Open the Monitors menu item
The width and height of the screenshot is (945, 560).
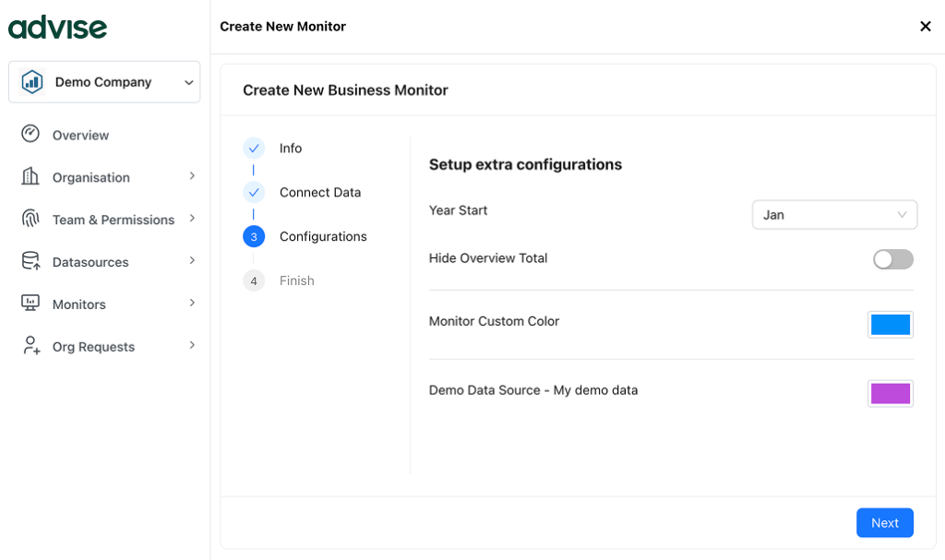tap(79, 304)
